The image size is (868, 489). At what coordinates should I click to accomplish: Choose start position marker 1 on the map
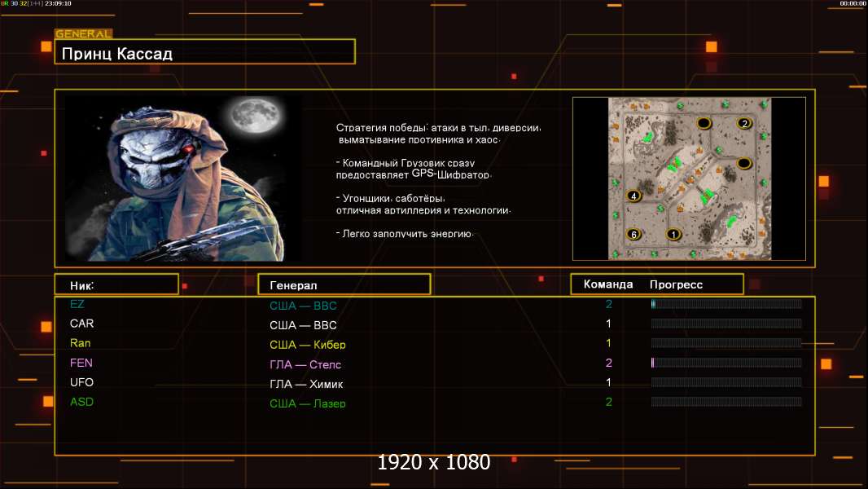point(673,234)
